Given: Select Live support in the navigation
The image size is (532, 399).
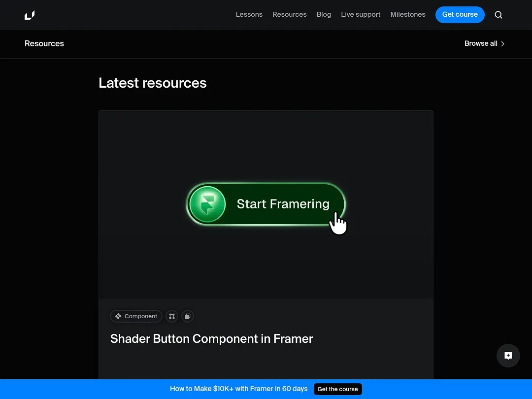Looking at the screenshot, I should [361, 15].
